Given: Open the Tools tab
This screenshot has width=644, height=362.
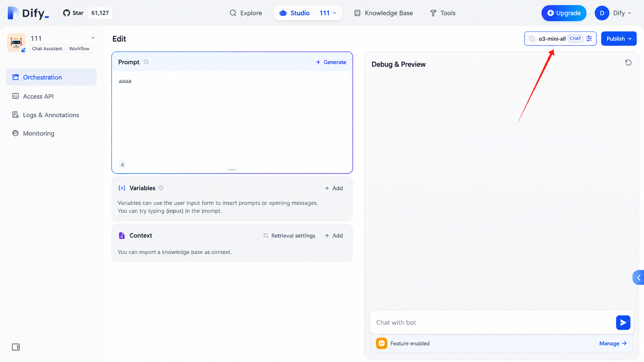Looking at the screenshot, I should [443, 13].
